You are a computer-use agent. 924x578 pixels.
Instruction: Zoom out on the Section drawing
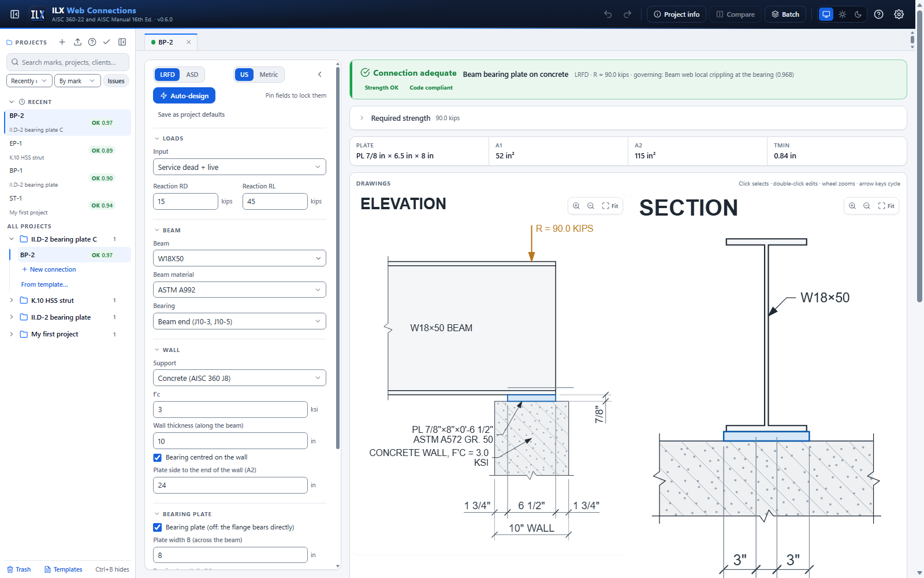point(867,206)
